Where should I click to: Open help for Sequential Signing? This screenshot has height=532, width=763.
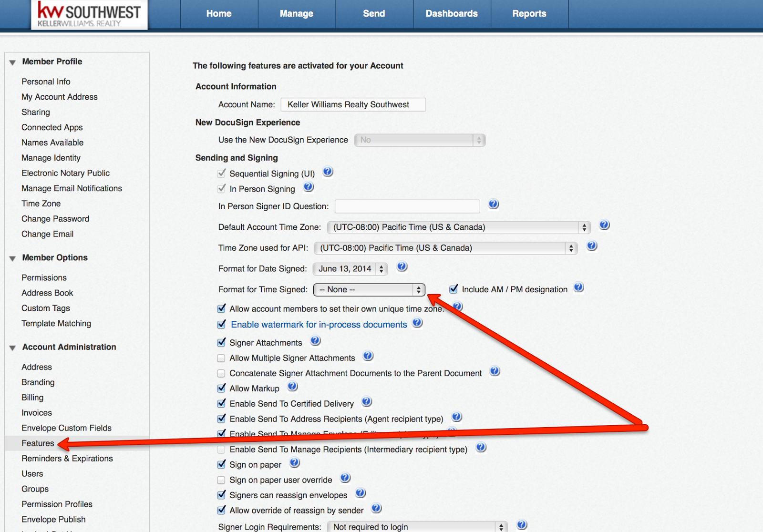point(328,172)
